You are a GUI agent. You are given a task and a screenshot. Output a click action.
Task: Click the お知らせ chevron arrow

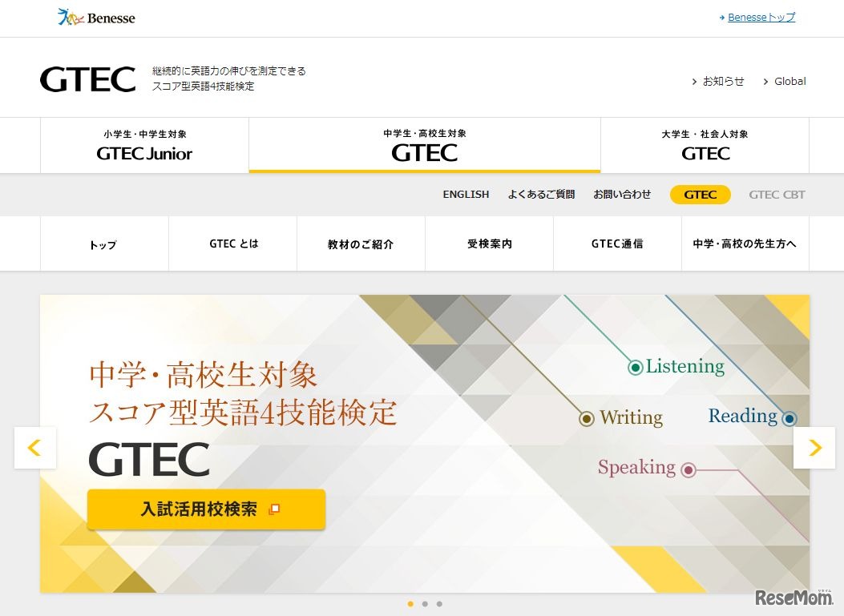coord(694,81)
